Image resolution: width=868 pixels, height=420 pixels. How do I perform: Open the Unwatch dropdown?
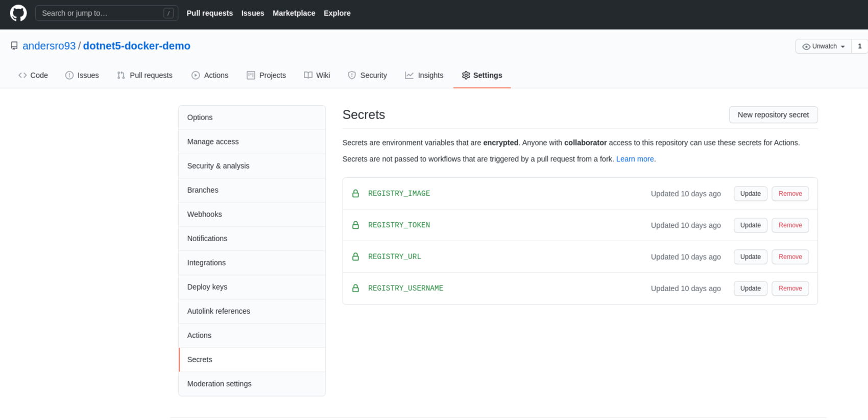tap(824, 46)
